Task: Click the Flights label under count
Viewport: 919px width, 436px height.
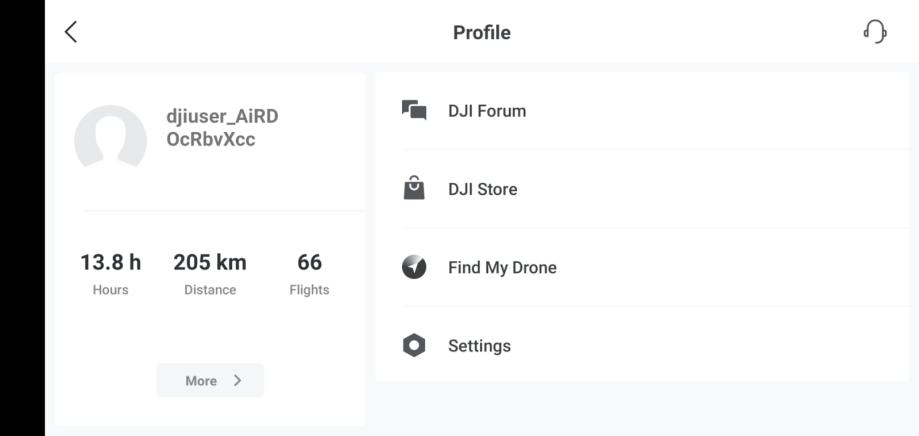Action: point(309,289)
